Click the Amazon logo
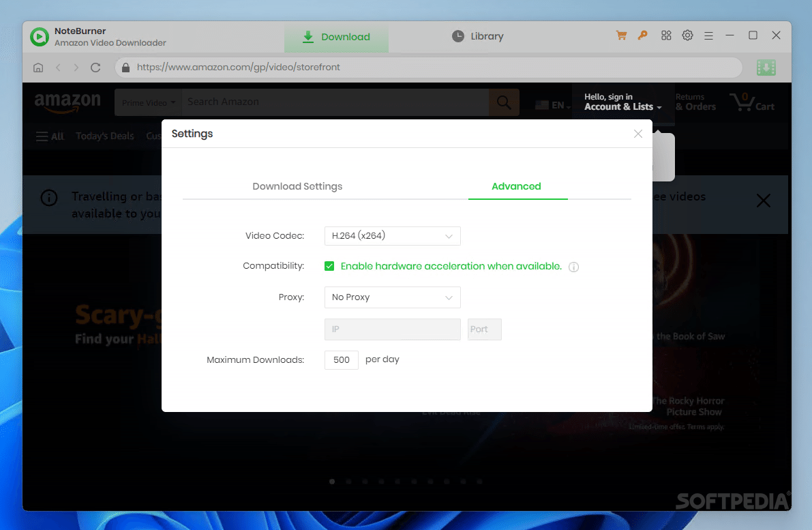Screen dimensions: 812x530 [67, 102]
